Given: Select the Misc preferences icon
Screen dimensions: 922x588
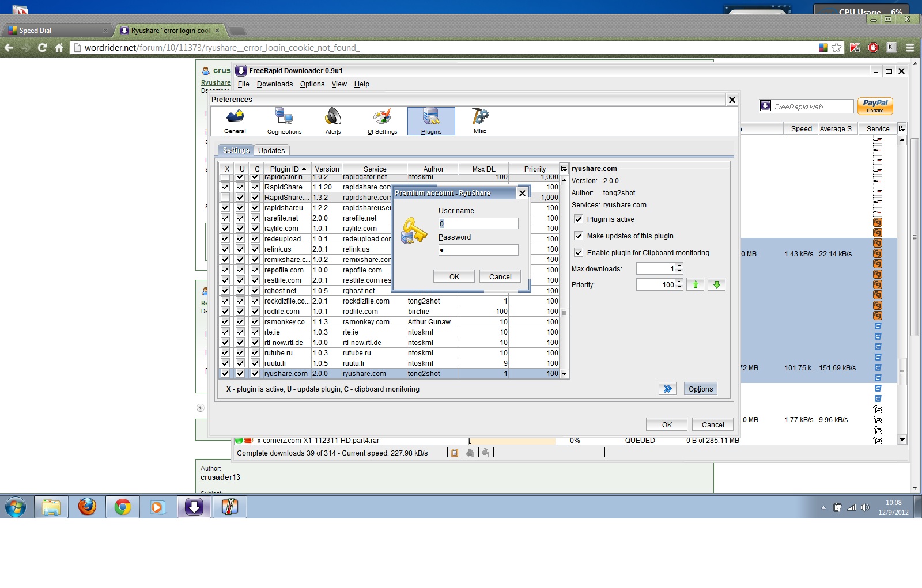Looking at the screenshot, I should (x=479, y=121).
